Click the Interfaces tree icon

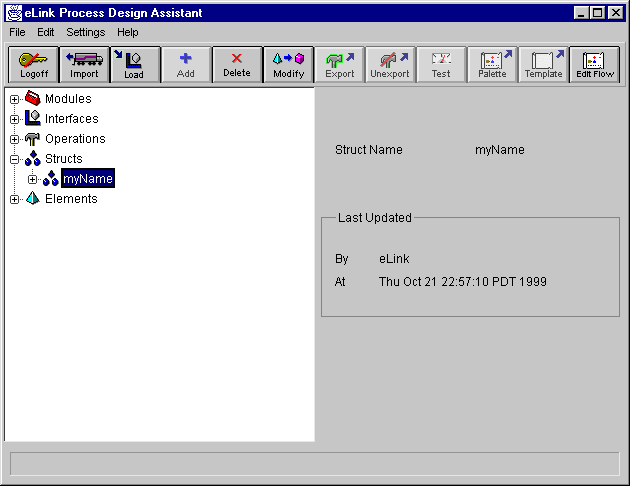tap(33, 118)
